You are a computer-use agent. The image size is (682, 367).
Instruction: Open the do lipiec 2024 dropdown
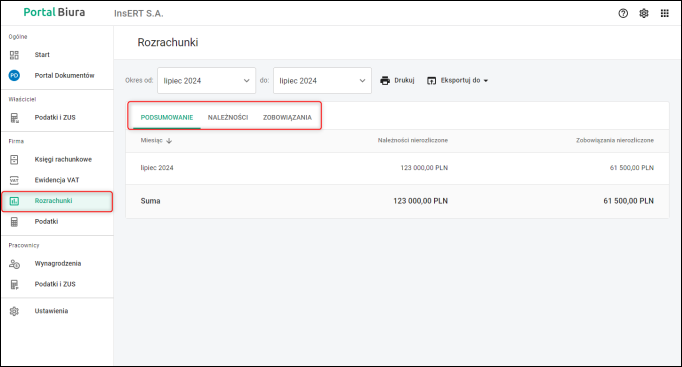click(x=322, y=80)
